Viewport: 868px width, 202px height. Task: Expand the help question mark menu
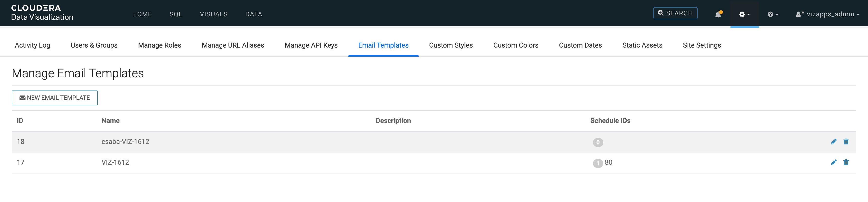[773, 14]
